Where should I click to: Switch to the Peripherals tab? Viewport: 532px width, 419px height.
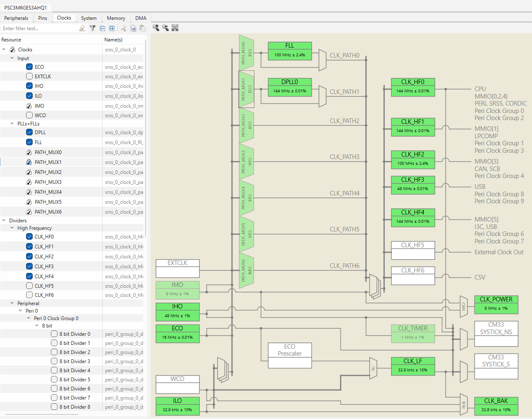(x=16, y=18)
